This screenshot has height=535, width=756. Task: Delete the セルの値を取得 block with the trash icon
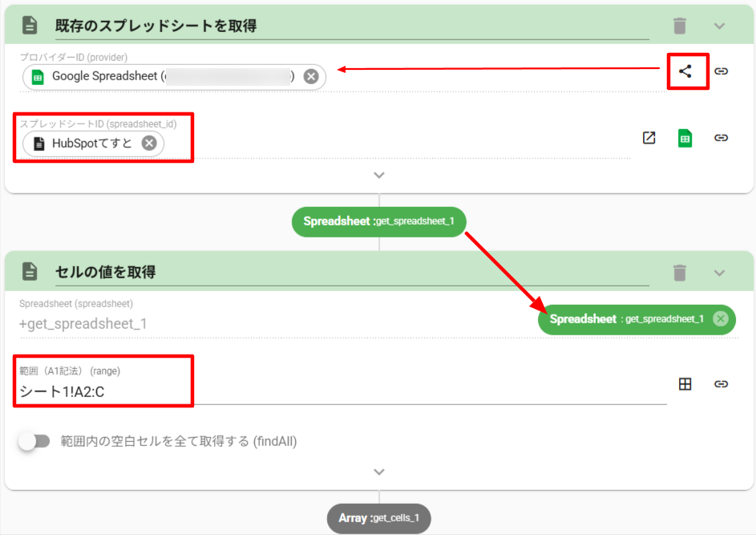coord(680,273)
